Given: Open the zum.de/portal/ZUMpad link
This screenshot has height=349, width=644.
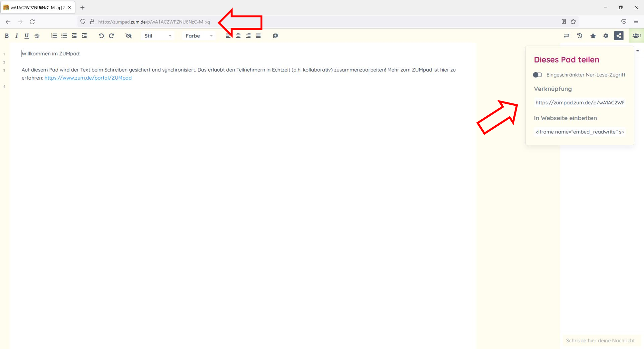Looking at the screenshot, I should (88, 78).
